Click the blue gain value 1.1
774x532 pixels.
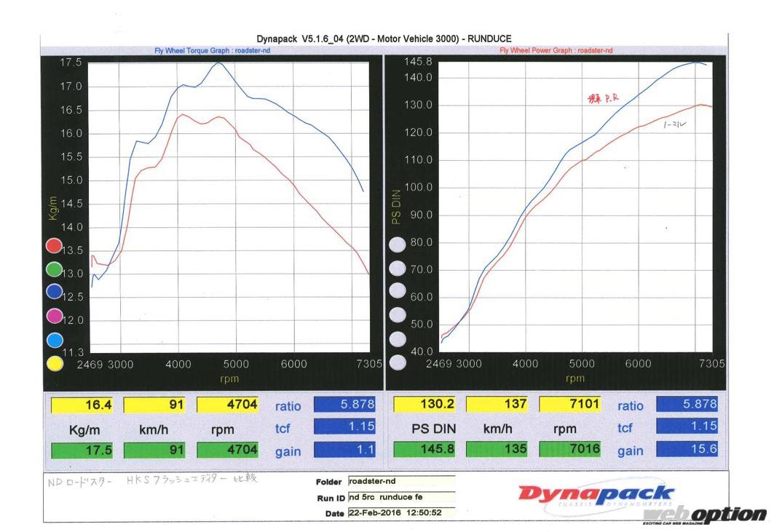click(344, 450)
